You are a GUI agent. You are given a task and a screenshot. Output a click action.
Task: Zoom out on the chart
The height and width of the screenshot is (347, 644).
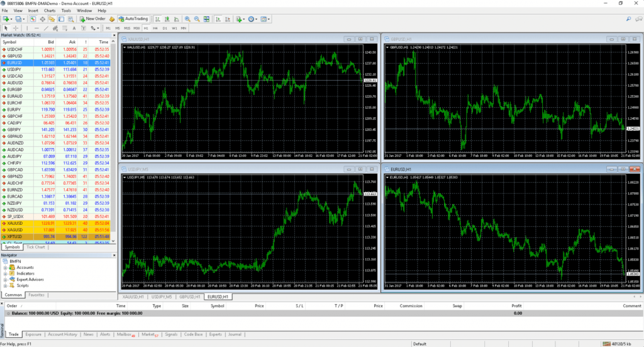pos(197,19)
